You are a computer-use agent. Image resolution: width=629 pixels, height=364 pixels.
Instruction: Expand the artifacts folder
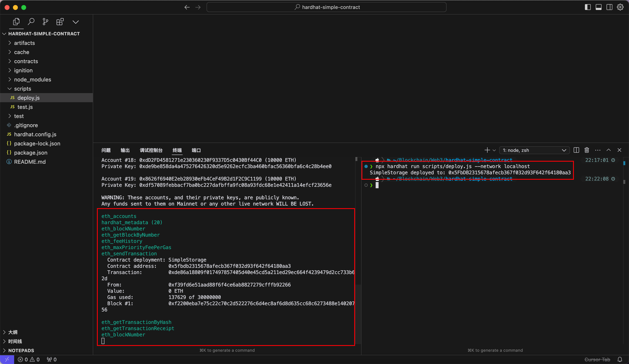[x=46, y=43]
